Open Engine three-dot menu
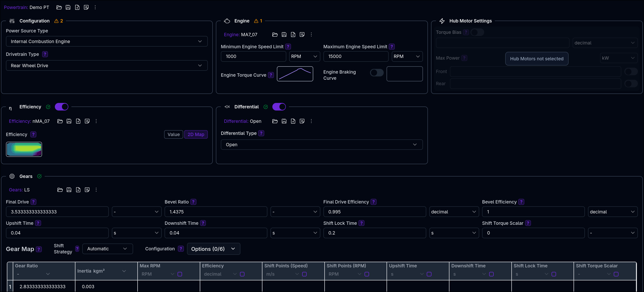The image size is (644, 292). (x=311, y=35)
